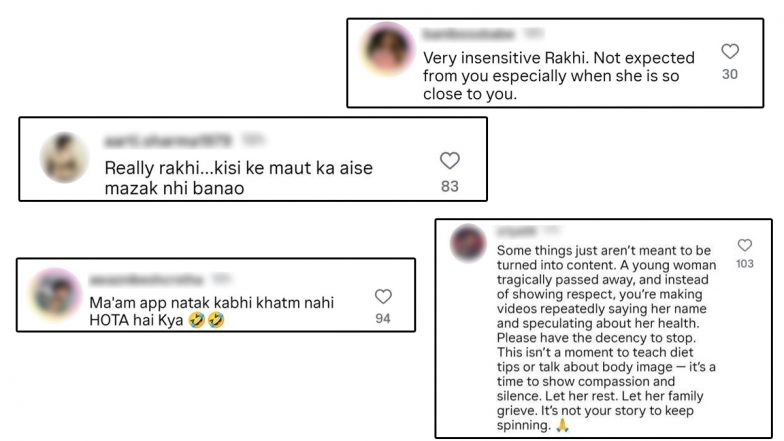
Task: View avatar next to "Ma'am app natak" comment
Action: point(56,294)
